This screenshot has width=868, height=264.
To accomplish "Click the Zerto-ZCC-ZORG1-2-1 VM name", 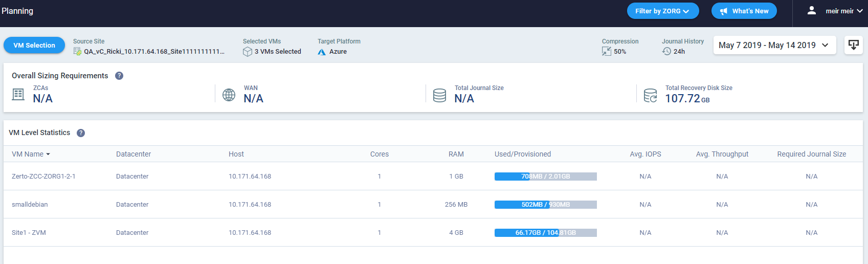I will [43, 176].
